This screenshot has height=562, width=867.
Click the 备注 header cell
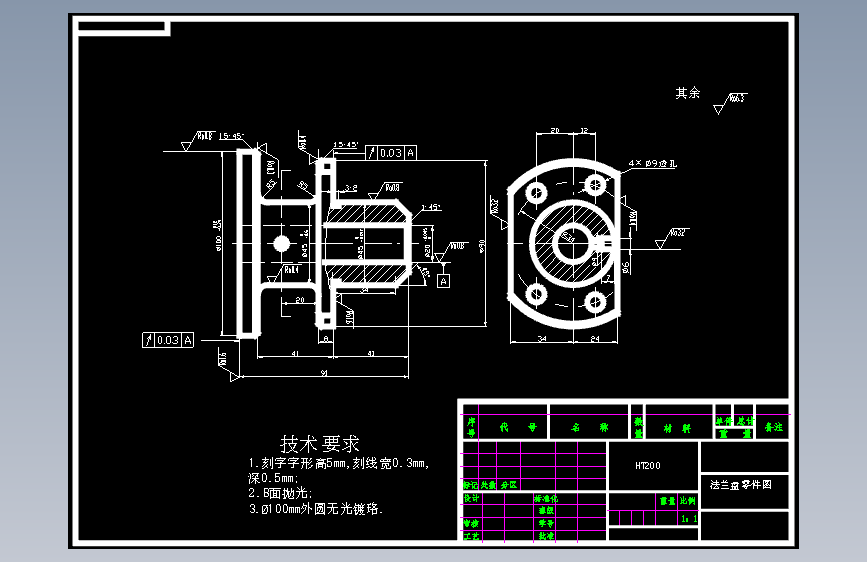pyautogui.click(x=774, y=427)
